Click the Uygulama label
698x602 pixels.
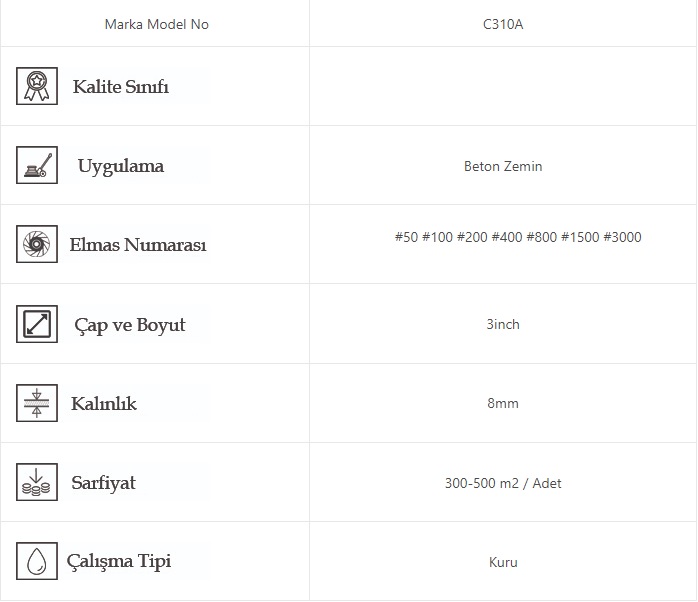[121, 166]
